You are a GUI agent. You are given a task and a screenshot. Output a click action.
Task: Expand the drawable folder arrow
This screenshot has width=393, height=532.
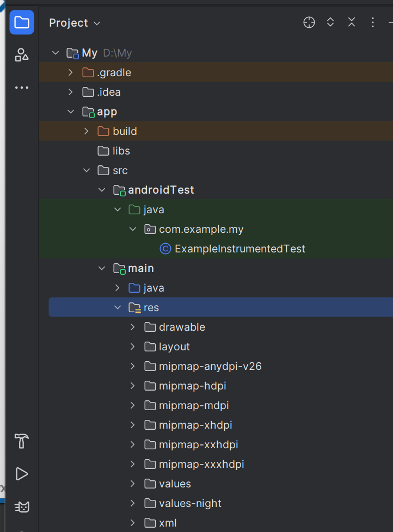[133, 327]
